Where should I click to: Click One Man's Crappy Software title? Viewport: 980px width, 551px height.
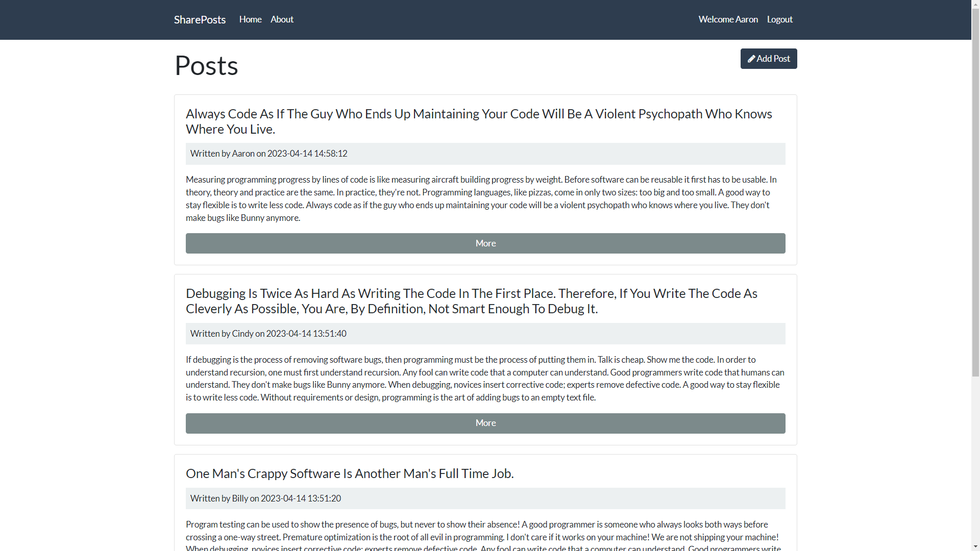point(350,473)
